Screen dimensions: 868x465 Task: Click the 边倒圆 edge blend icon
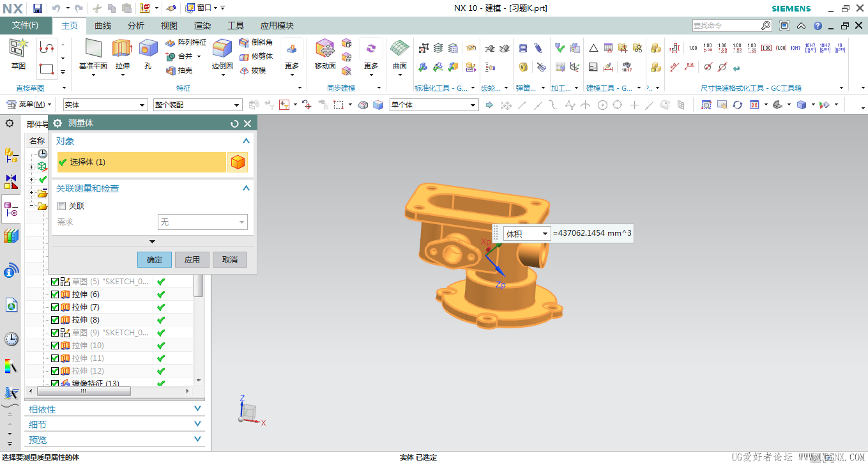point(222,49)
